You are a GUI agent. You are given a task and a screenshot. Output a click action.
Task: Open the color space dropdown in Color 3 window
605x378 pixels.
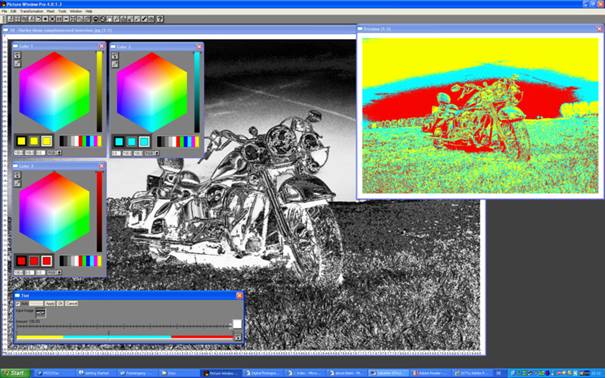tap(54, 272)
